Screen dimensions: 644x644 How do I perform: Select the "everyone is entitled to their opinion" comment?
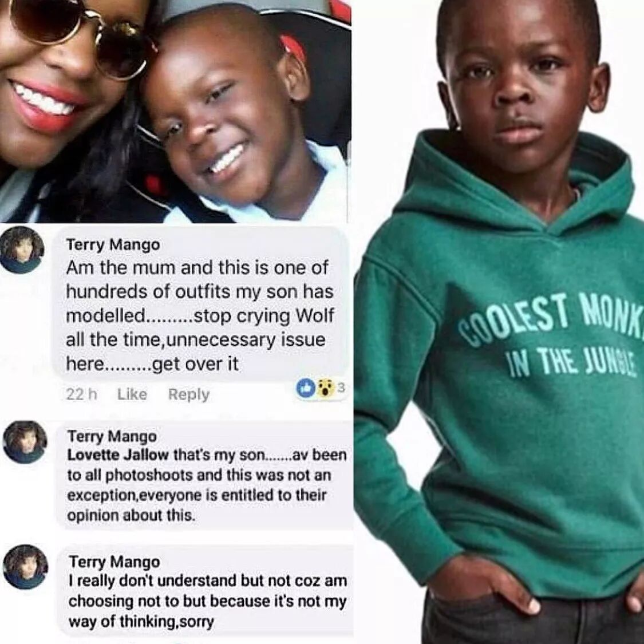(204, 475)
